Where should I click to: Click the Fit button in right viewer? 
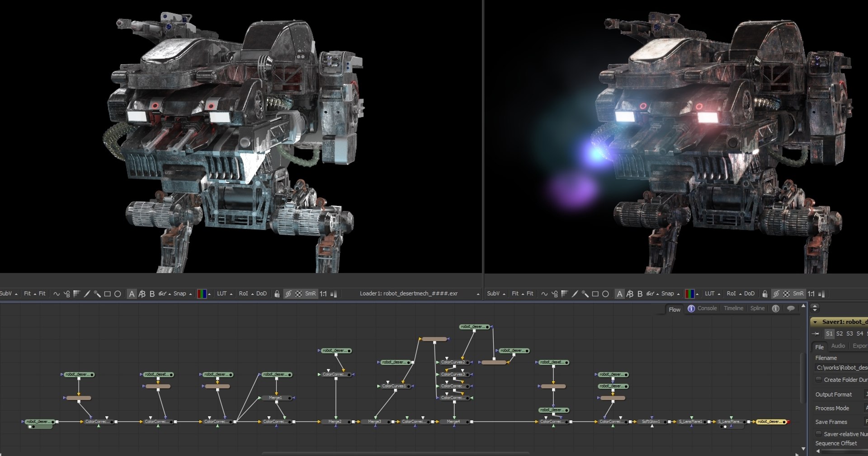click(530, 294)
